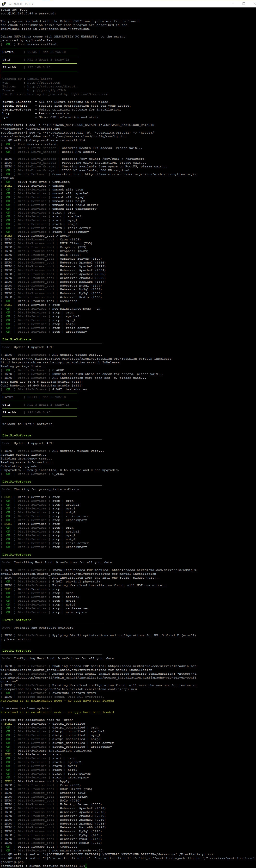
Task: Click the 'dietpi_controlled : apache2' line
Action: coord(53,731)
